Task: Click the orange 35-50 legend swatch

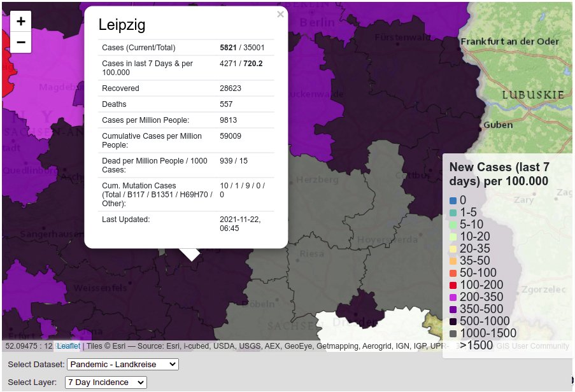Action: point(453,261)
